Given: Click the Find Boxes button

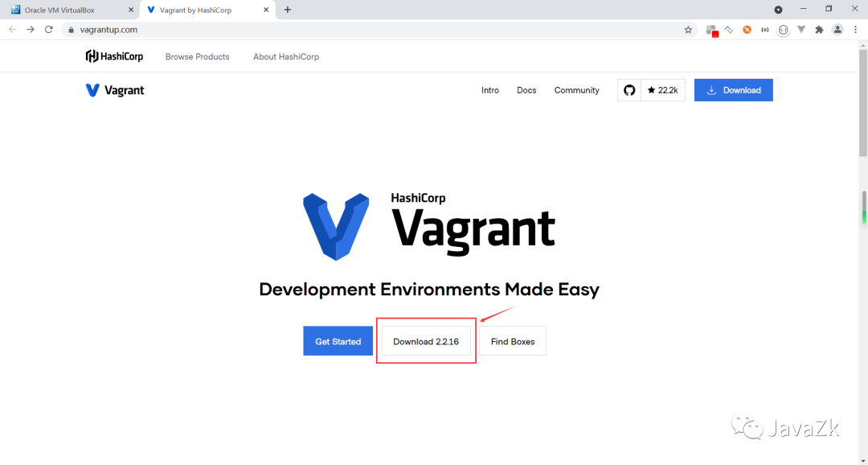Looking at the screenshot, I should 513,341.
